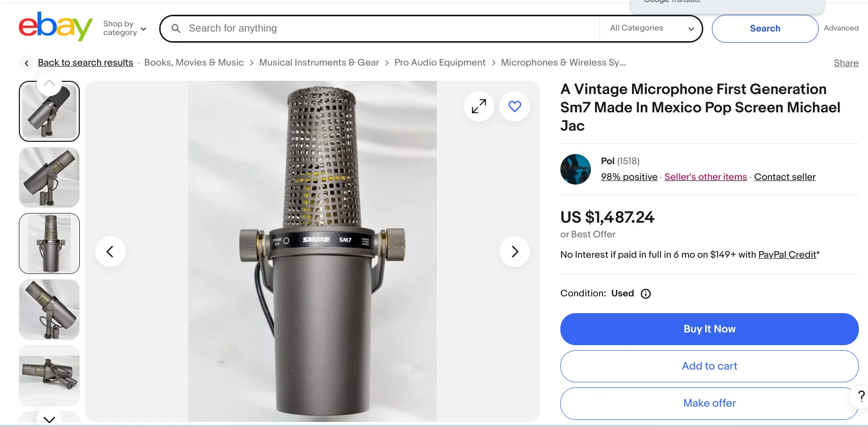868x427 pixels.
Task: Click the seller Pol avatar
Action: click(x=576, y=169)
